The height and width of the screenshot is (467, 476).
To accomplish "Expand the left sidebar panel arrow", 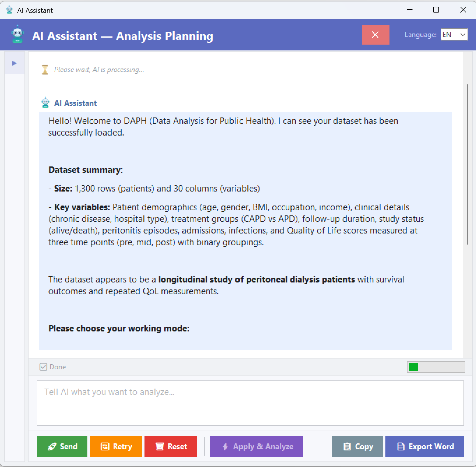I will click(14, 63).
